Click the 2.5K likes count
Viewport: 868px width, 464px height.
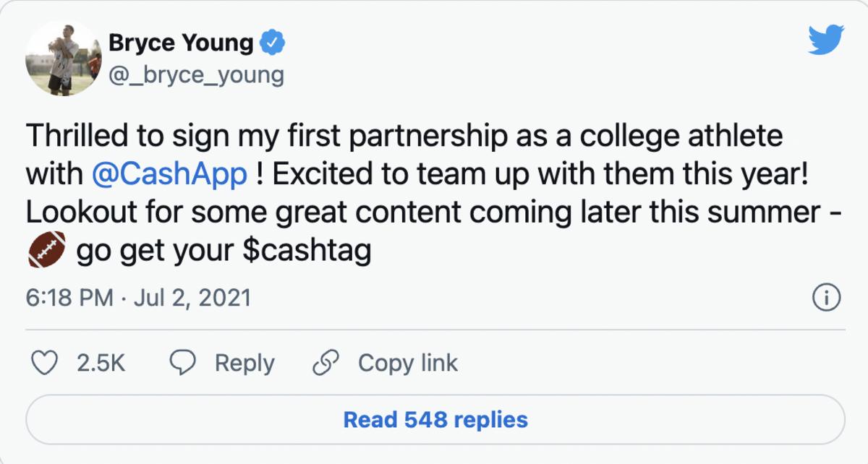pos(101,363)
